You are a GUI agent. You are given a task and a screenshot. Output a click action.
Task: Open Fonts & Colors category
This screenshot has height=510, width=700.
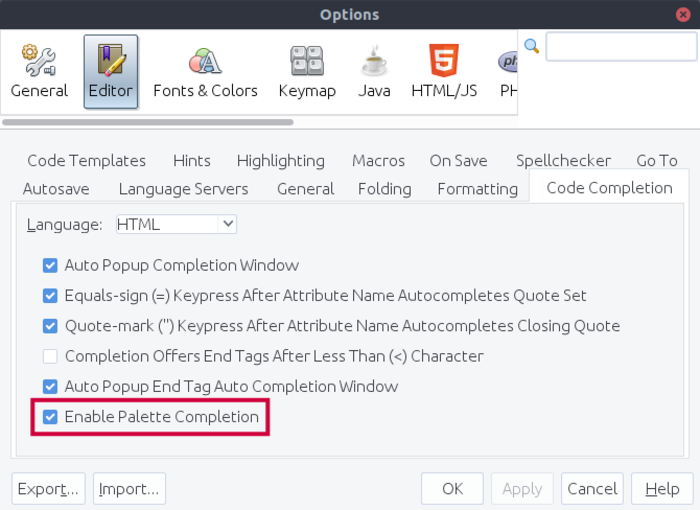pyautogui.click(x=205, y=71)
